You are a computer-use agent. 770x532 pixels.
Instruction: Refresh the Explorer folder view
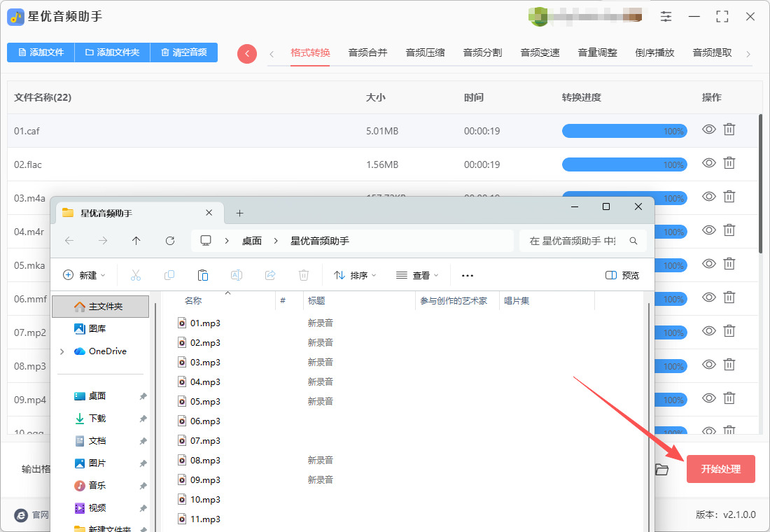point(170,241)
